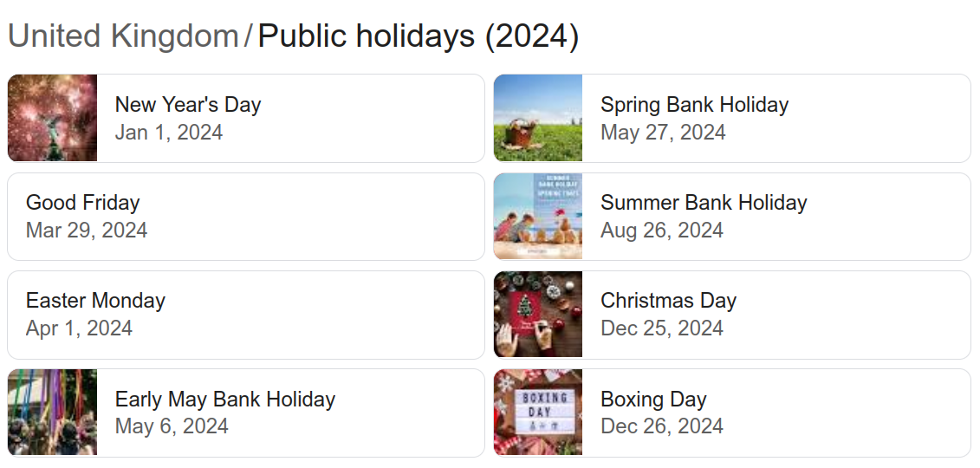The width and height of the screenshot is (980, 468).
Task: Click the Mar 29, 2024 date text
Action: tap(87, 231)
